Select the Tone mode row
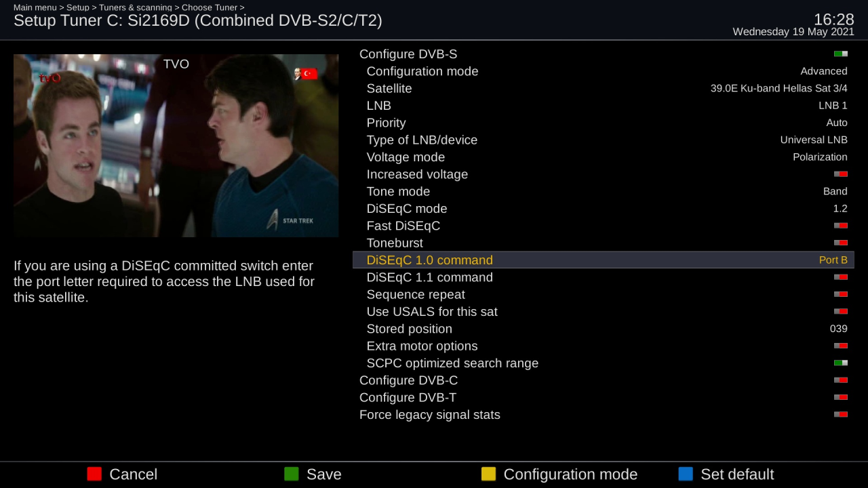The width and height of the screenshot is (868, 488). point(604,192)
